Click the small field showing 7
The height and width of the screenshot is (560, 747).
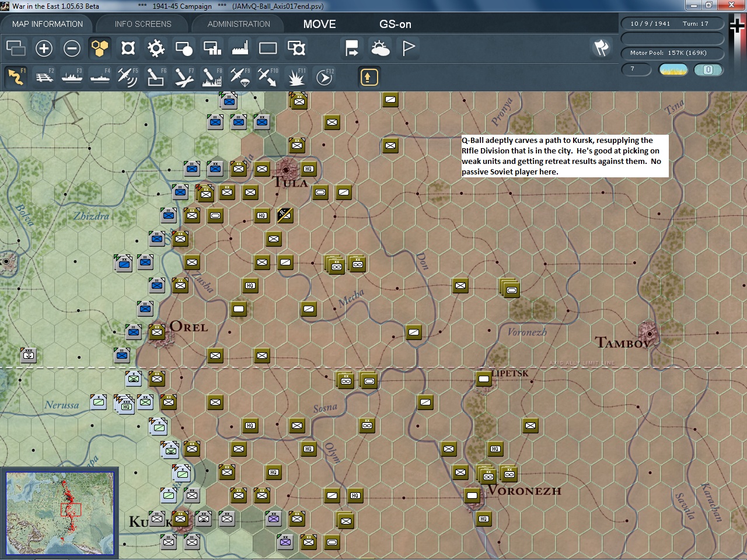(x=636, y=69)
